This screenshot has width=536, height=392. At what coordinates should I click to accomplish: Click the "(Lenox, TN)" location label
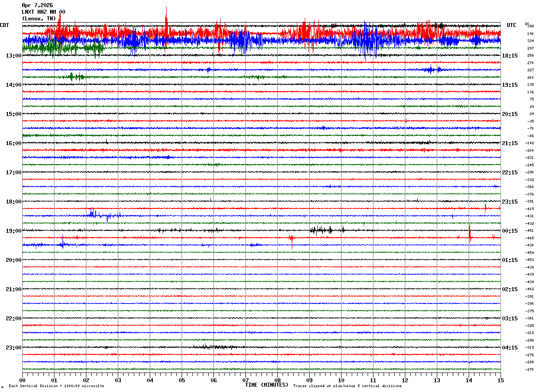[x=39, y=19]
